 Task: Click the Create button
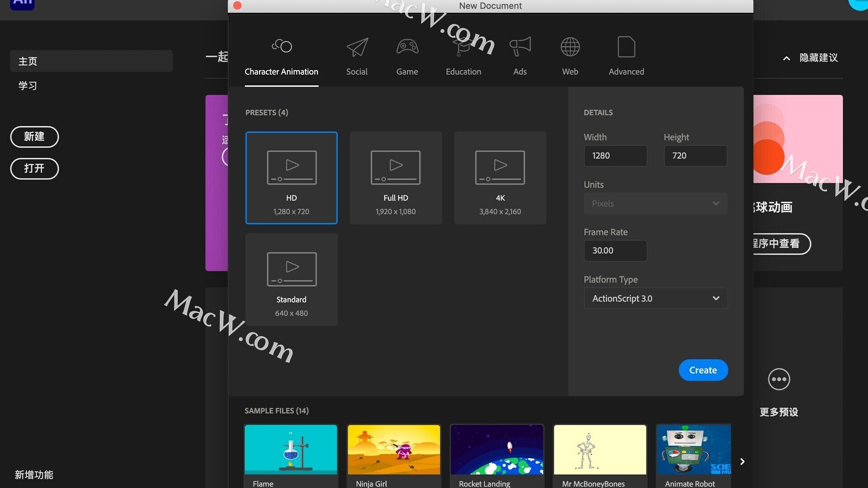click(703, 370)
